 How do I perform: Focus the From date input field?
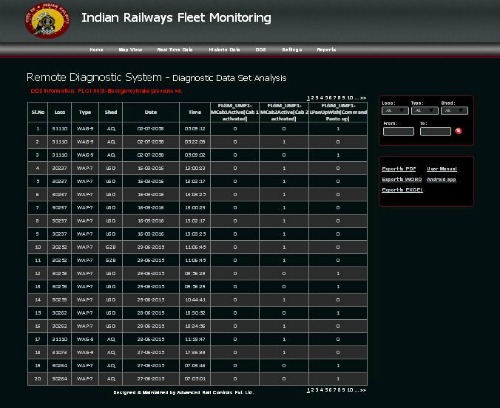398,131
